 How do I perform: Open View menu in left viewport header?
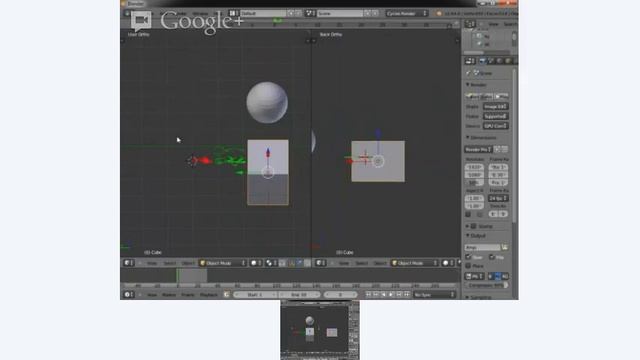click(152, 263)
